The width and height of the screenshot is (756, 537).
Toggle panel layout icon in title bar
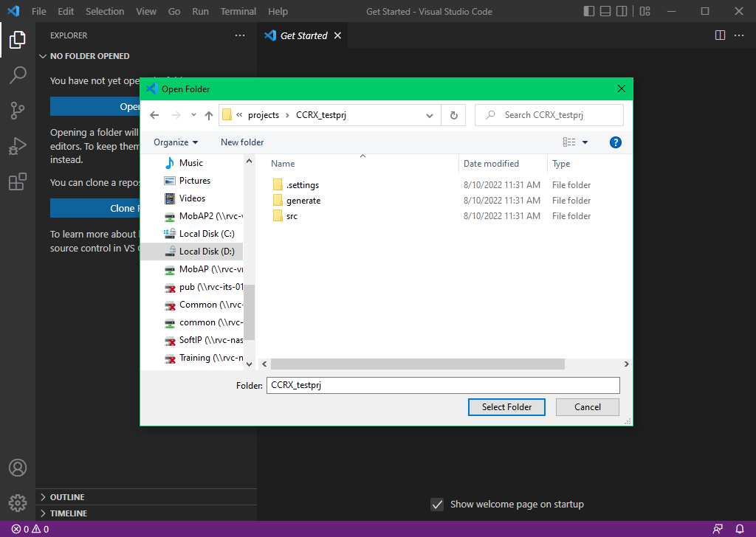(605, 11)
